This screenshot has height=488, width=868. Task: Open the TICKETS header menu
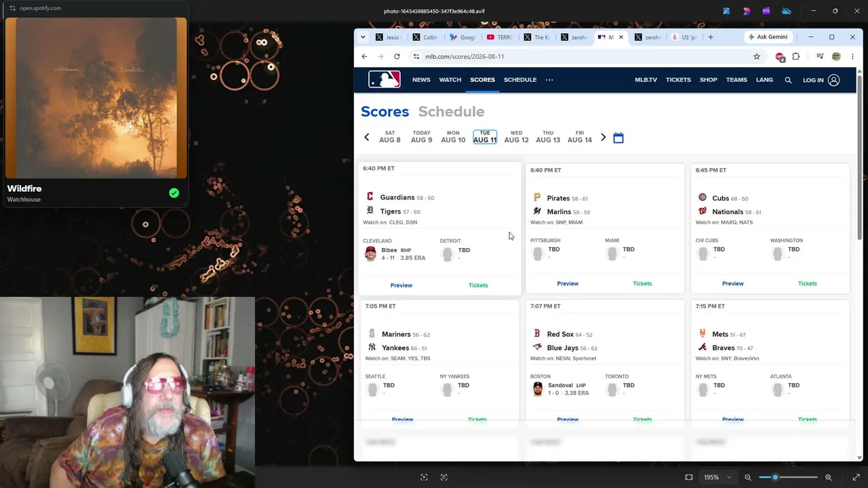point(678,80)
